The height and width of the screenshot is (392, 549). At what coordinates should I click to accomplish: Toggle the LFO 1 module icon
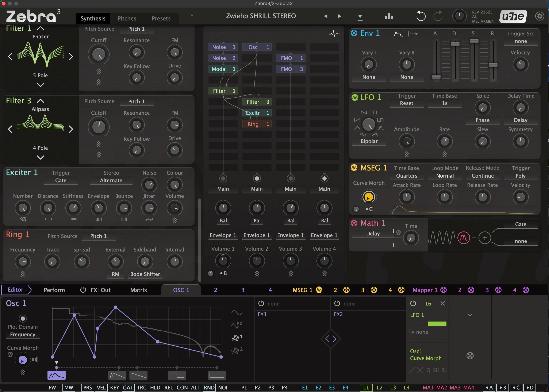coord(355,97)
